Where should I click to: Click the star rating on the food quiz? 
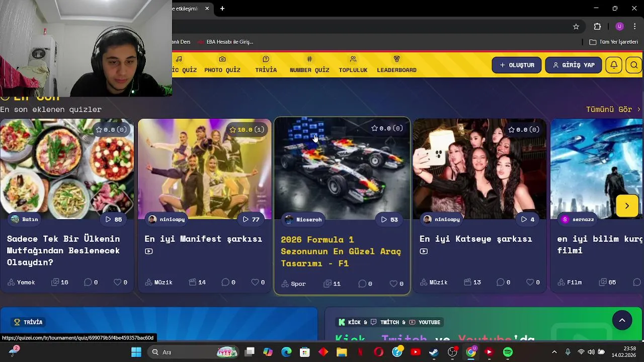[111, 129]
